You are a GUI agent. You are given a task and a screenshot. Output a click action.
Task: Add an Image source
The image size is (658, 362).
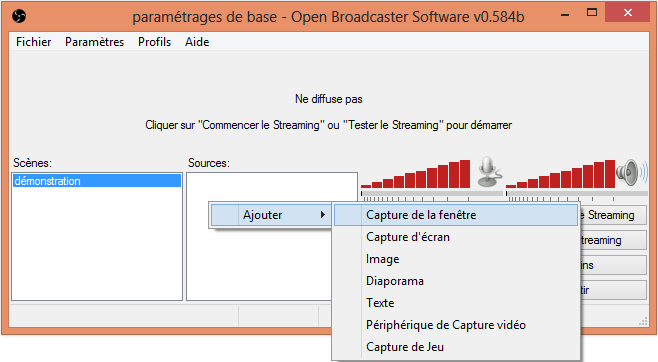tap(456, 259)
